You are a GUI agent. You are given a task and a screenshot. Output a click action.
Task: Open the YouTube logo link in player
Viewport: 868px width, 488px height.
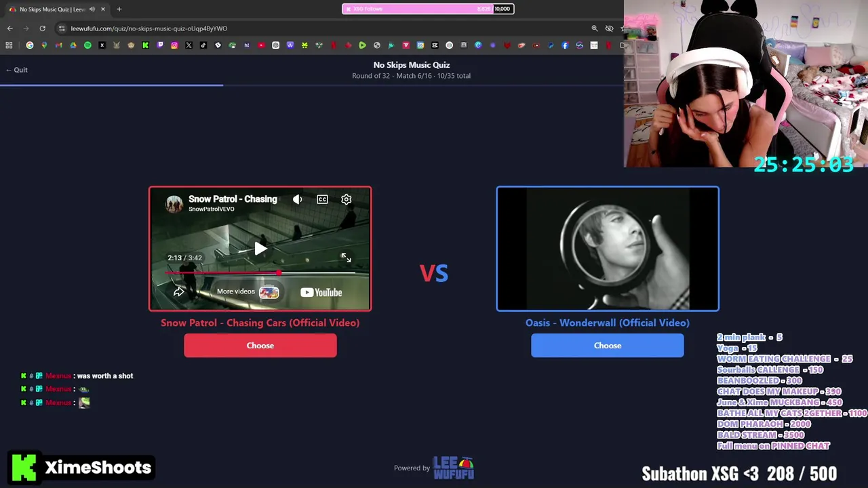[x=321, y=292]
